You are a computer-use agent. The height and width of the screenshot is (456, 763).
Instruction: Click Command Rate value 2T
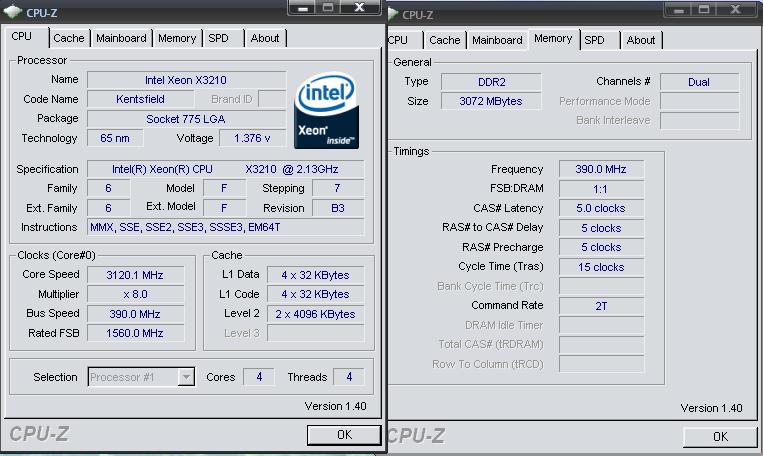tap(601, 306)
